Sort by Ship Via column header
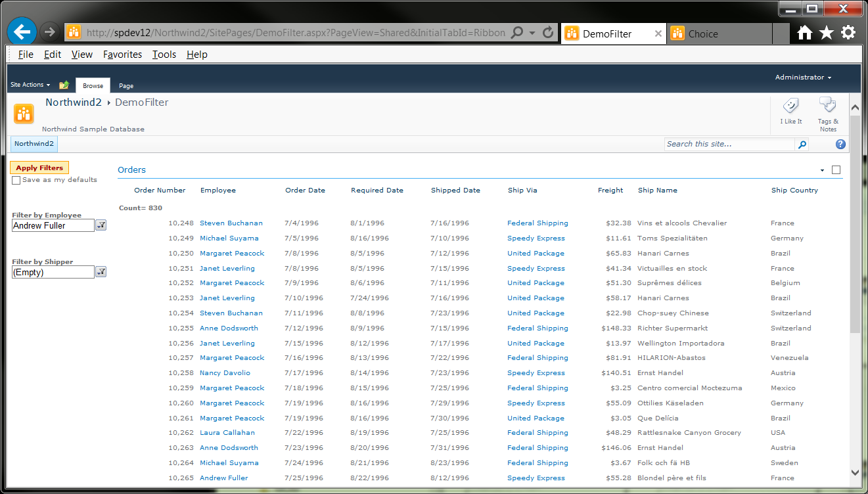This screenshot has height=494, width=868. [522, 191]
